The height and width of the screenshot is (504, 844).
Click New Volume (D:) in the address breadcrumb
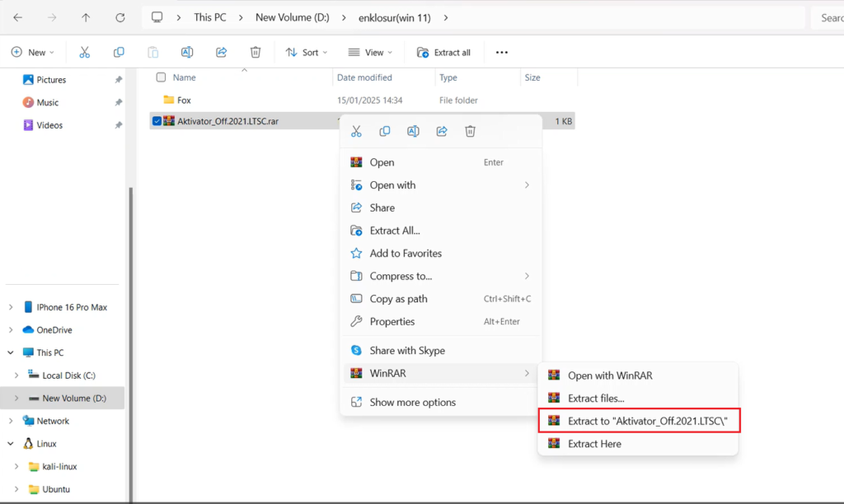[293, 17]
